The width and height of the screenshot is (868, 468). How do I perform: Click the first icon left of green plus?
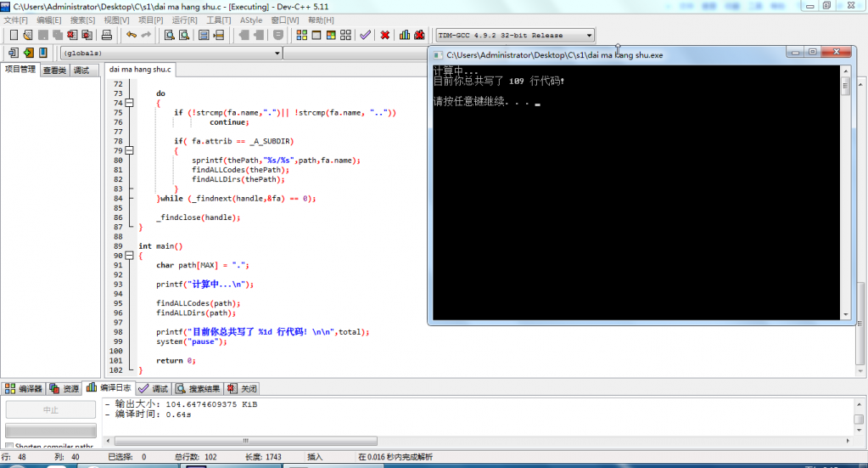(x=14, y=53)
